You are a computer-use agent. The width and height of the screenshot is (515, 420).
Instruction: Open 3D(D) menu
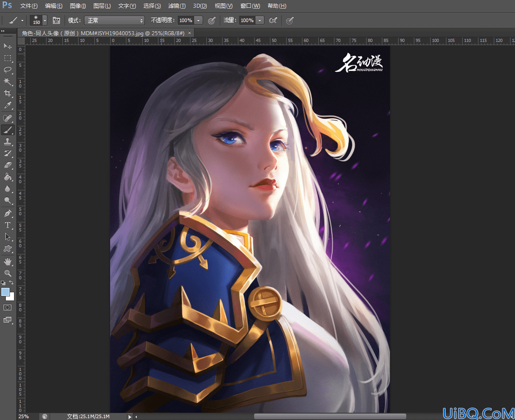[x=200, y=6]
